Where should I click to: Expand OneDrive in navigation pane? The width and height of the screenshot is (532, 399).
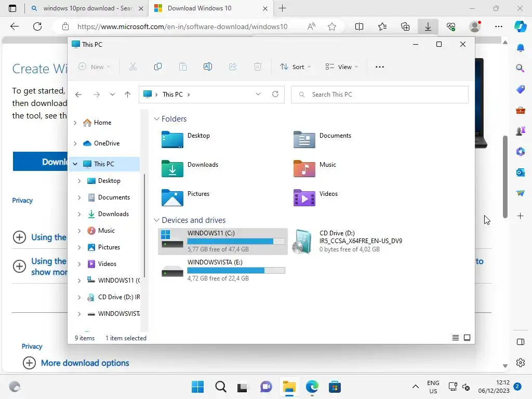(x=75, y=143)
